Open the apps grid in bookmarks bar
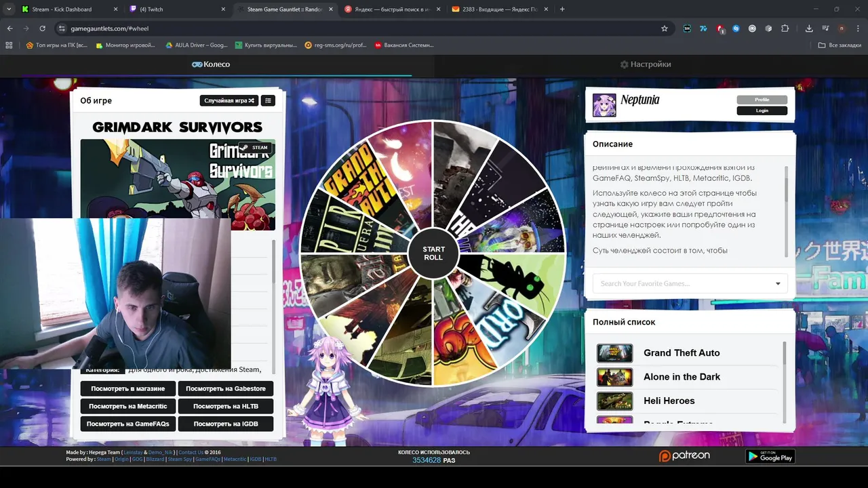Image resolution: width=868 pixels, height=488 pixels. coord(9,45)
